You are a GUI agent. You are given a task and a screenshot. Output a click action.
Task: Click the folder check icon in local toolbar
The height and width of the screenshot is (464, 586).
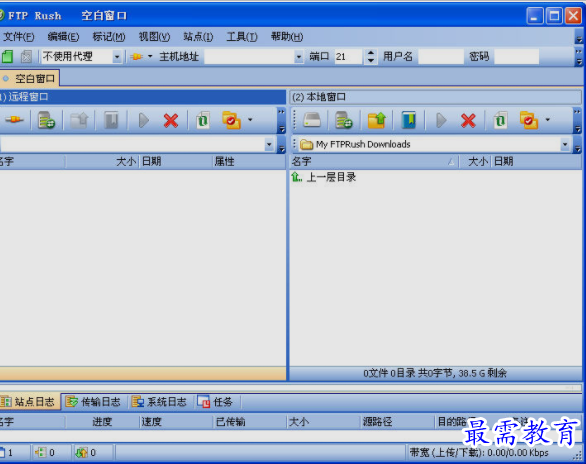pos(528,120)
